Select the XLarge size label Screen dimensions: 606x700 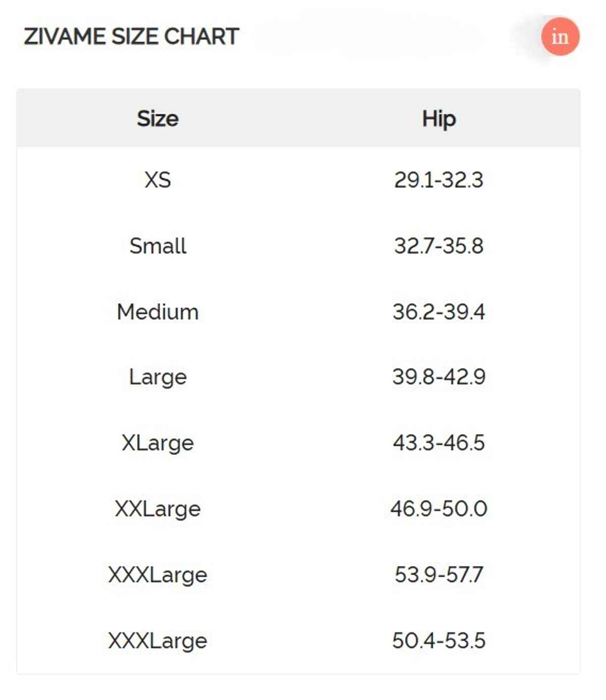[x=158, y=443]
